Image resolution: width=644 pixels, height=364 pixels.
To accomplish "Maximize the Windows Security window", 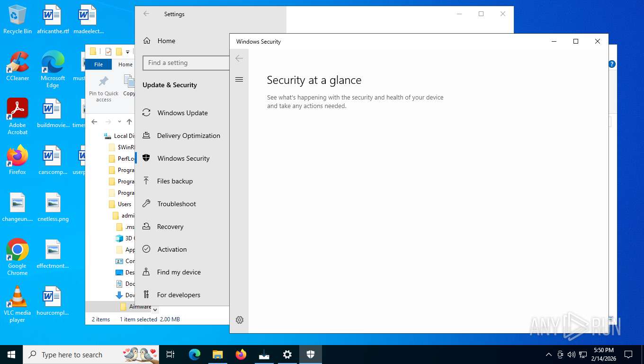I will pyautogui.click(x=576, y=41).
